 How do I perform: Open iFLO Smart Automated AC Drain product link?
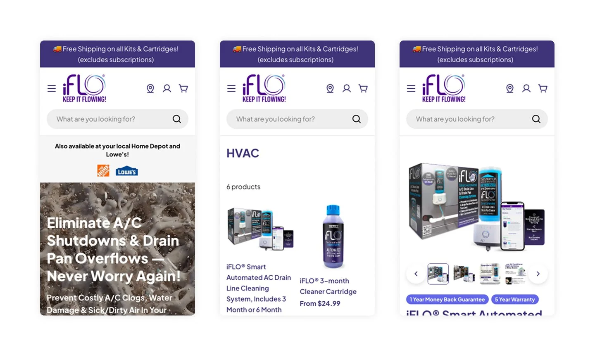coord(259,288)
